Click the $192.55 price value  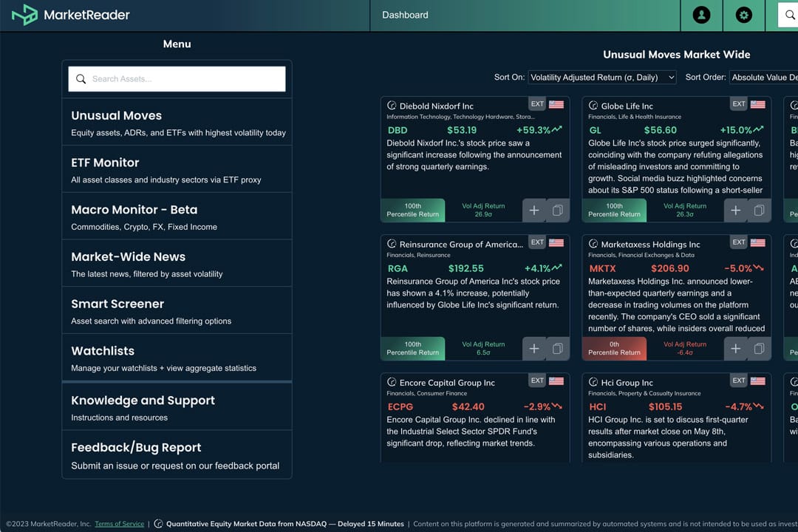pyautogui.click(x=466, y=269)
